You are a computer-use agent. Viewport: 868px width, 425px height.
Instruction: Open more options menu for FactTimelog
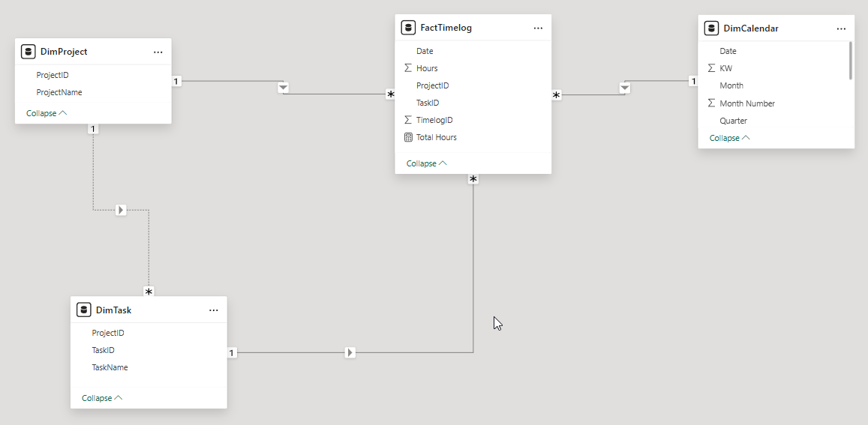tap(538, 28)
